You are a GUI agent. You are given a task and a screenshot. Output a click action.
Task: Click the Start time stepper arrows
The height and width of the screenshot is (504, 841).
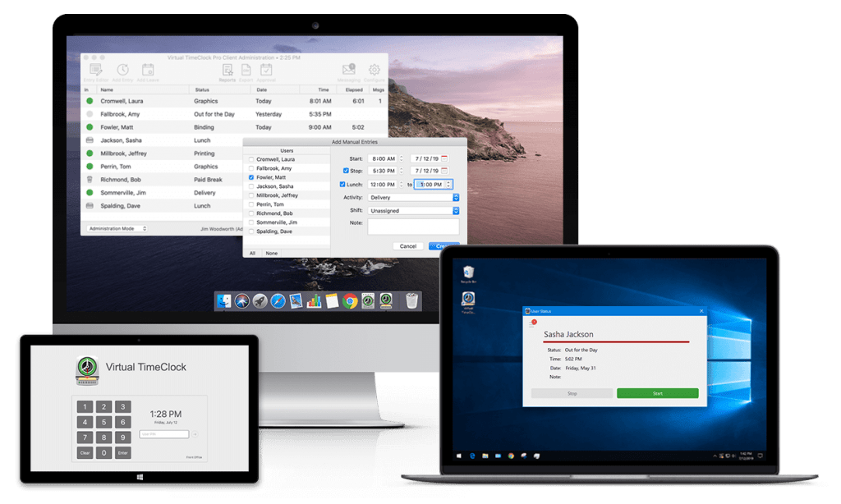tap(401, 158)
